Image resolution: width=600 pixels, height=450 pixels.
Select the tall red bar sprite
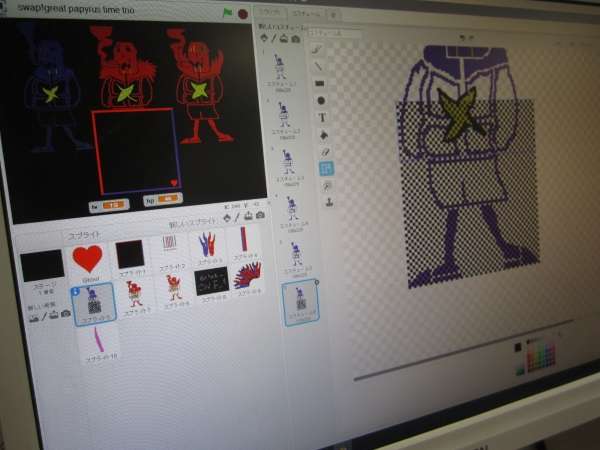click(244, 242)
